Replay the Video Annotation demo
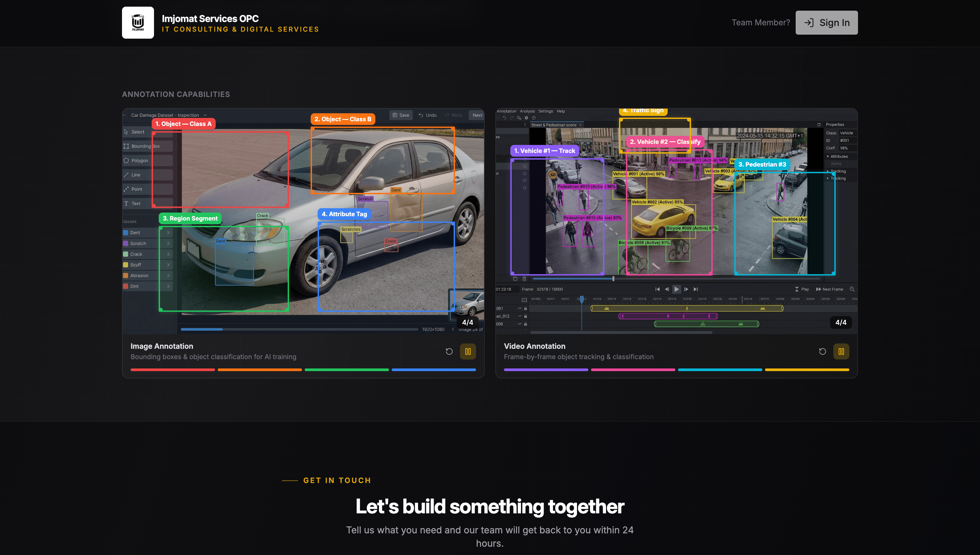Screen dimensions: 980x555 [x=823, y=351]
